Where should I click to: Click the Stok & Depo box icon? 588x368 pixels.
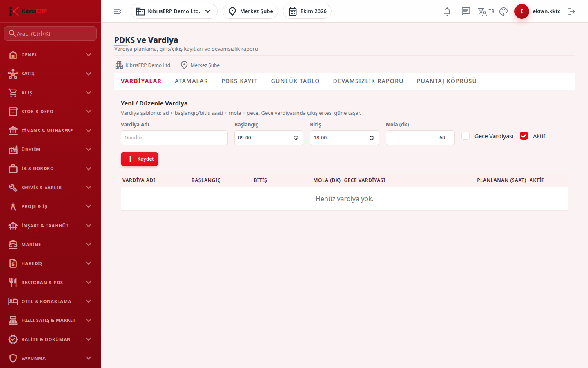coord(13,112)
